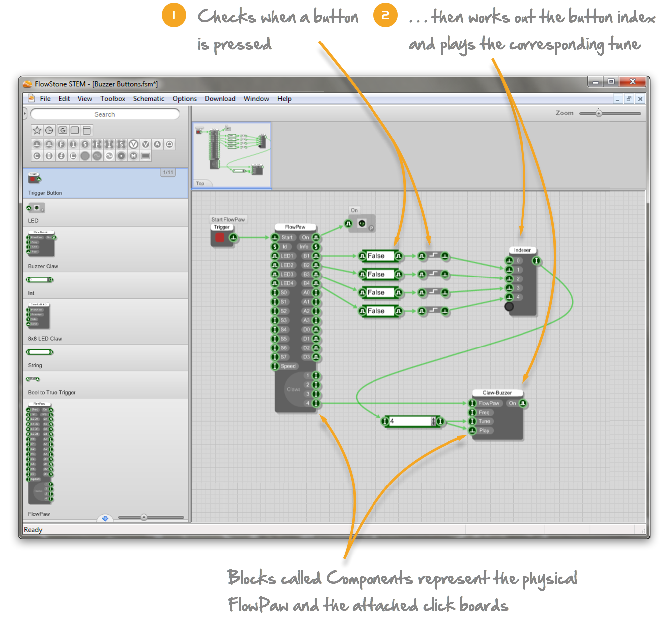Open the File menu

coord(45,99)
